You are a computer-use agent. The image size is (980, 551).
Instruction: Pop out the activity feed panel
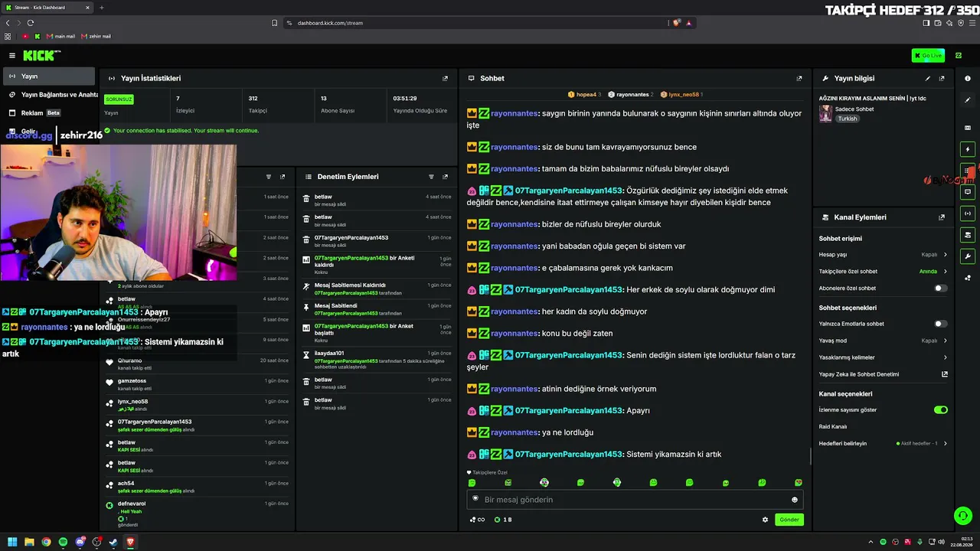(283, 177)
